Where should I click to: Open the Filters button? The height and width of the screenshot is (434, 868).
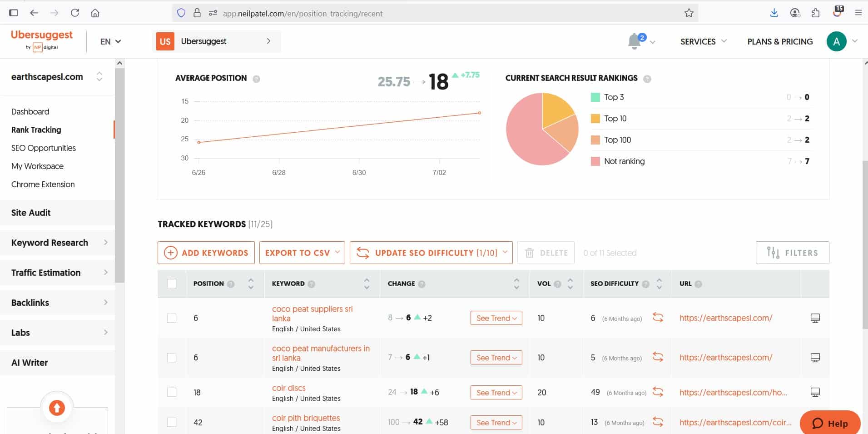coord(792,253)
